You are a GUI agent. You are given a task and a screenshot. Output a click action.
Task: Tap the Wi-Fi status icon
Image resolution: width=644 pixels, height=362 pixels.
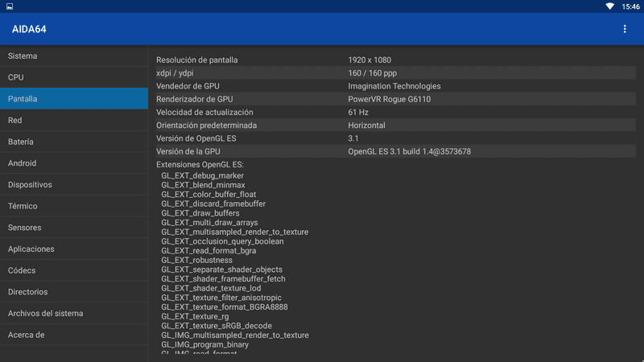610,6
